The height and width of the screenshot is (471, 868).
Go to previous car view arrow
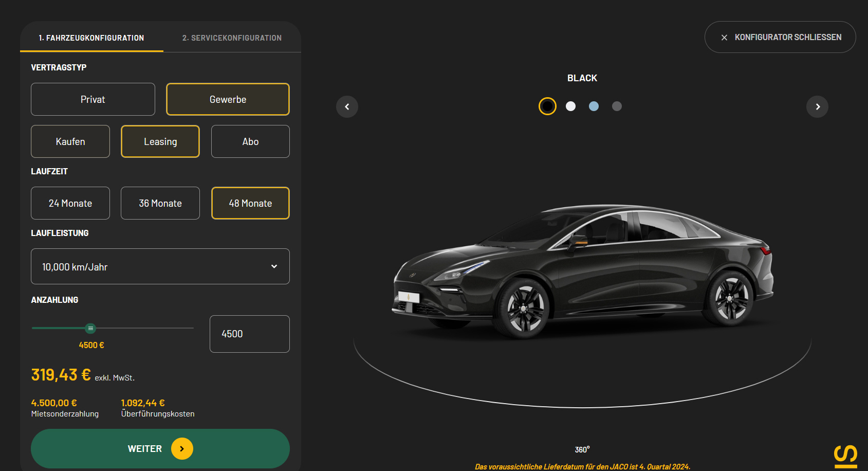(x=347, y=107)
